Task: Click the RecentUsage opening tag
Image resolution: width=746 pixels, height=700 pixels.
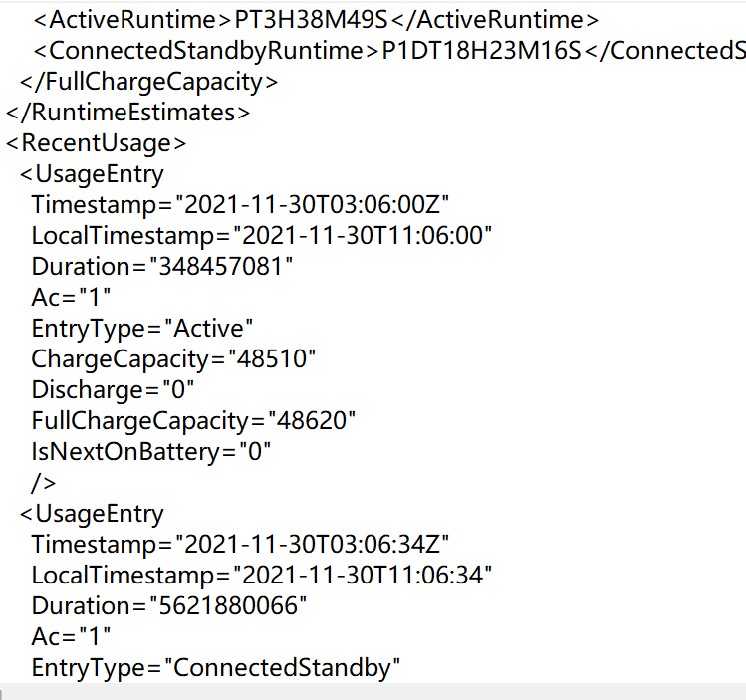Action: point(96,143)
